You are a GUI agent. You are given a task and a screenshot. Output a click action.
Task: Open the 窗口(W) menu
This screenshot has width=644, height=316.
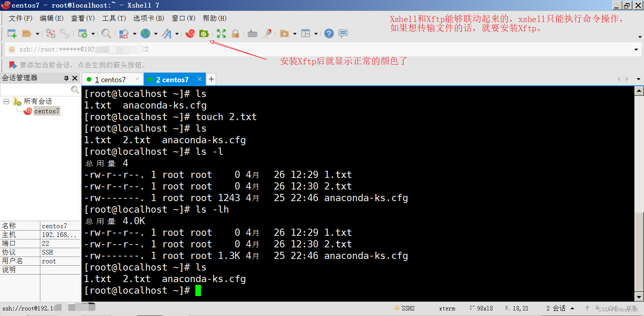(x=183, y=18)
